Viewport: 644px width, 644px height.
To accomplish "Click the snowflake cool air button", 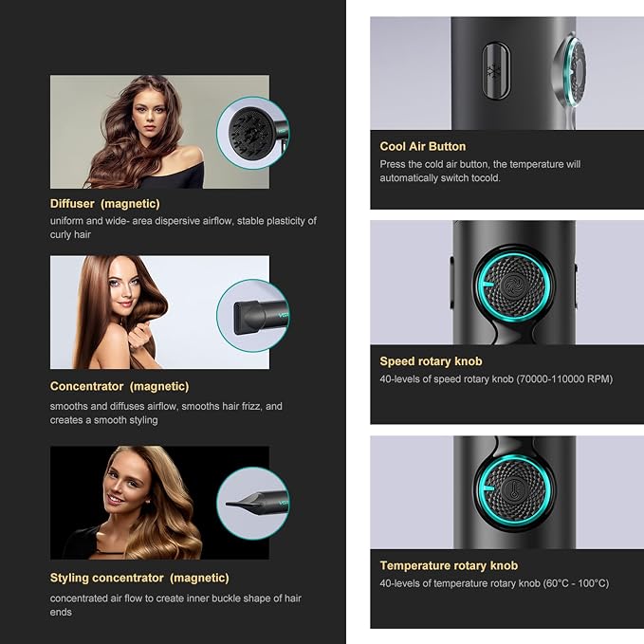I will coord(496,70).
